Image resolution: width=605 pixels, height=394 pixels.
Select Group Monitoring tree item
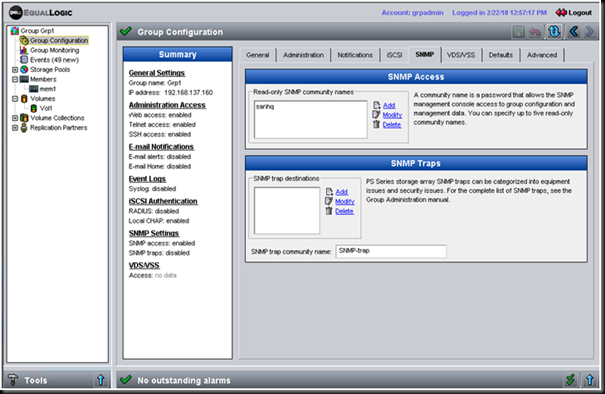point(54,50)
